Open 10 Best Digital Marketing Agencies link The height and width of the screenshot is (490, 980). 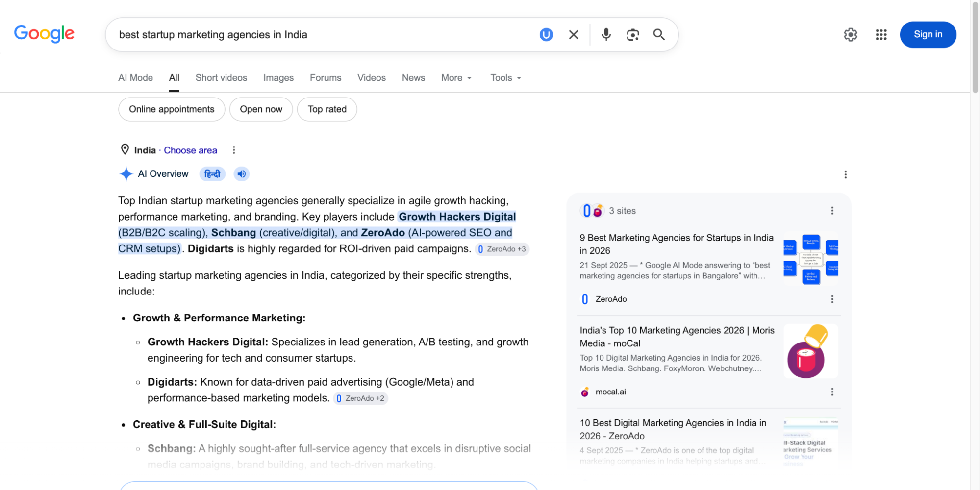673,429
